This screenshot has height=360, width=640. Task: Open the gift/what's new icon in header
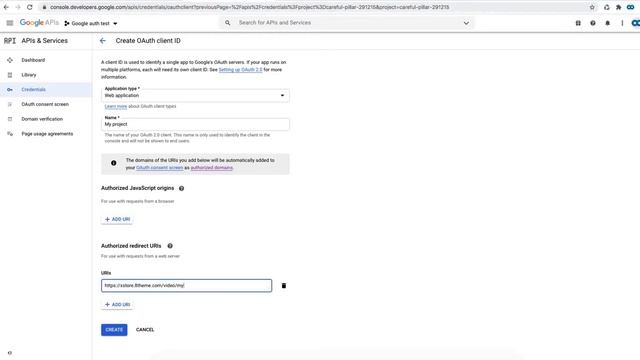click(x=578, y=23)
